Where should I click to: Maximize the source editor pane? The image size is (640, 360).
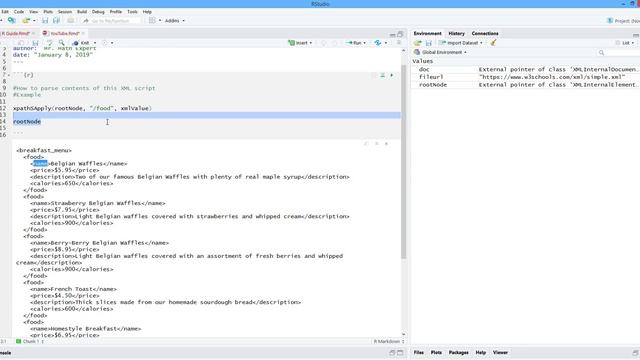[400, 34]
